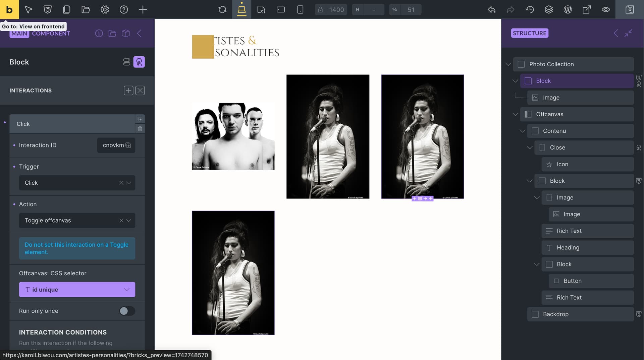
Task: Click the reload canvas icon
Action: coord(222,9)
